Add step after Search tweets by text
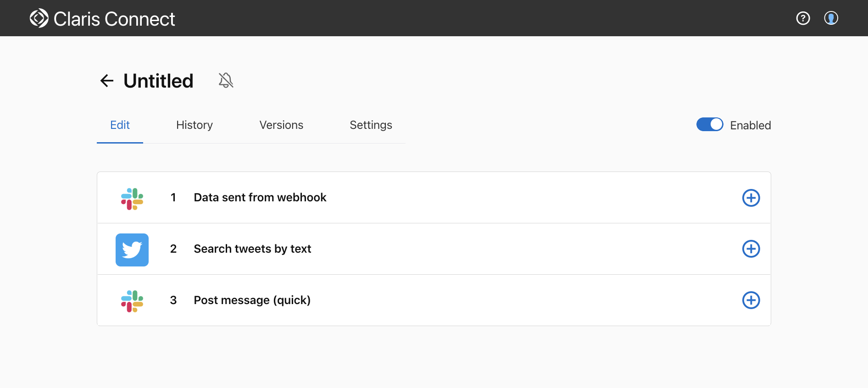 click(751, 249)
